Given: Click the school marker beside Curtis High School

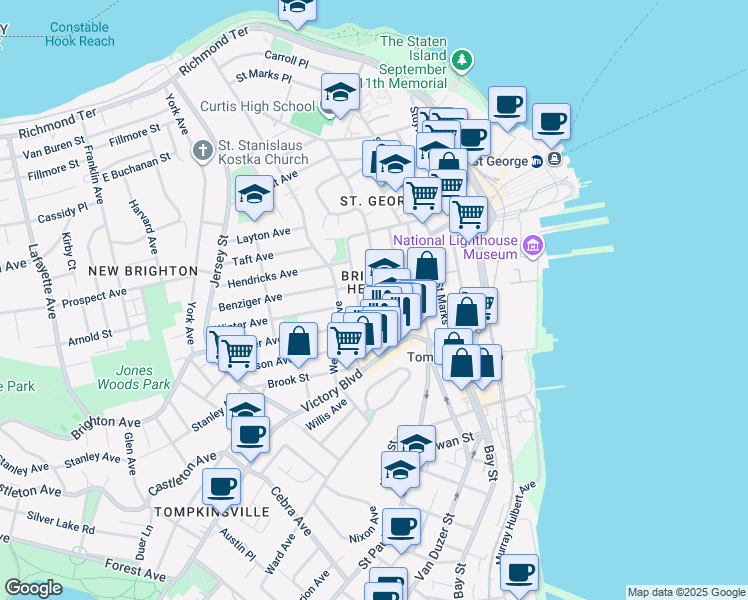Looking at the screenshot, I should click(340, 93).
